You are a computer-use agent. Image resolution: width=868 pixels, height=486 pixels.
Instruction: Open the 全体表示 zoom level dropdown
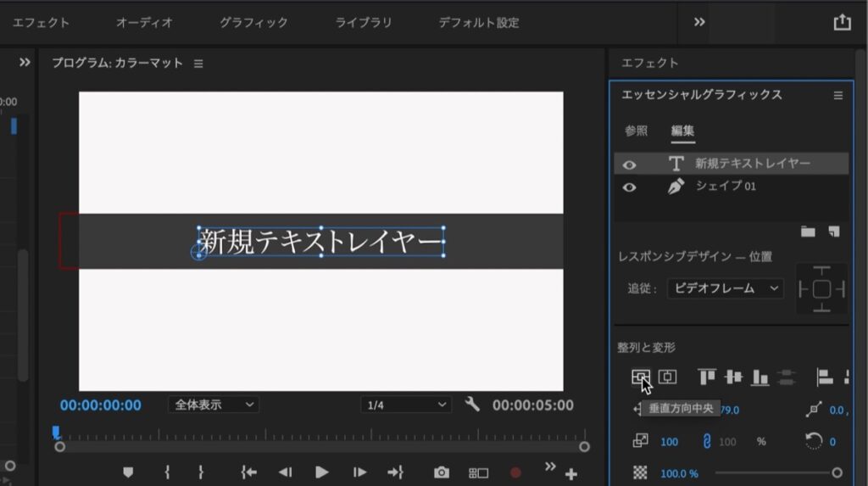[213, 405]
